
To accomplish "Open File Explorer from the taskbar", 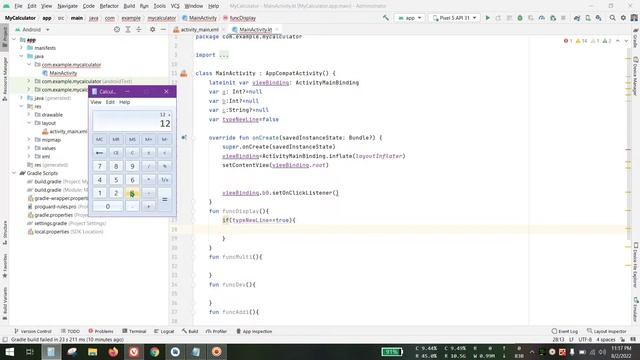I will pyautogui.click(x=92, y=351).
